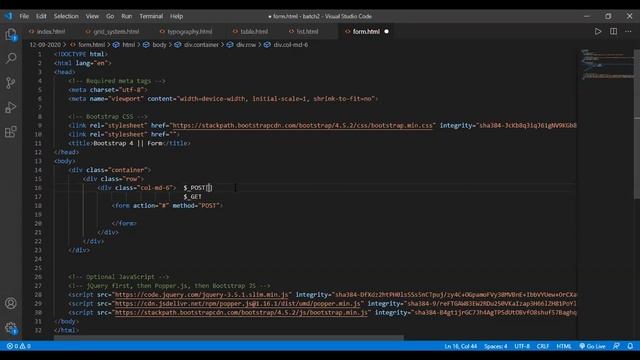
Task: Click the feedback icon in status bar
Action: pos(616,346)
